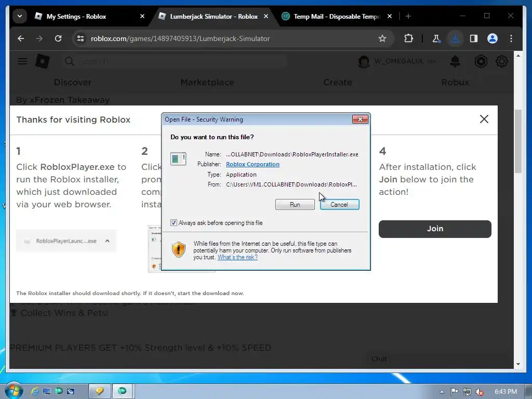Open the Robux page
The width and height of the screenshot is (532, 399).
coord(455,83)
